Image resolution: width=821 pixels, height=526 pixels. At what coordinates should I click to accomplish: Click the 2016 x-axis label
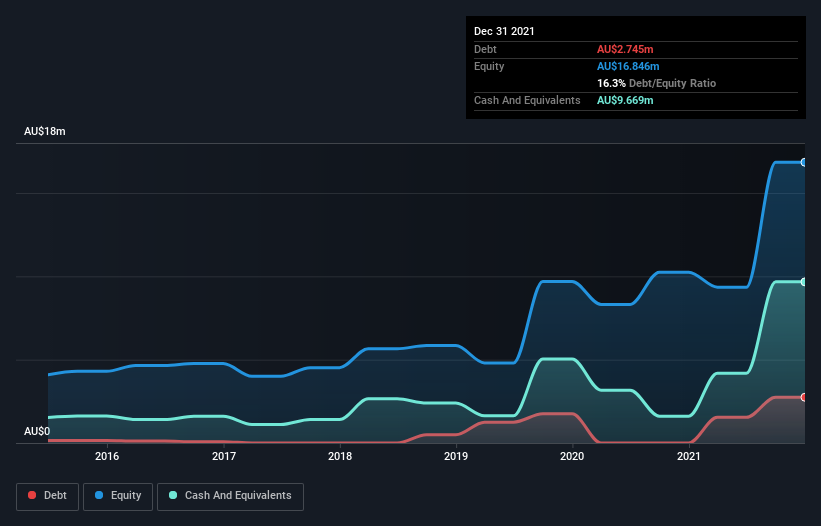point(107,456)
